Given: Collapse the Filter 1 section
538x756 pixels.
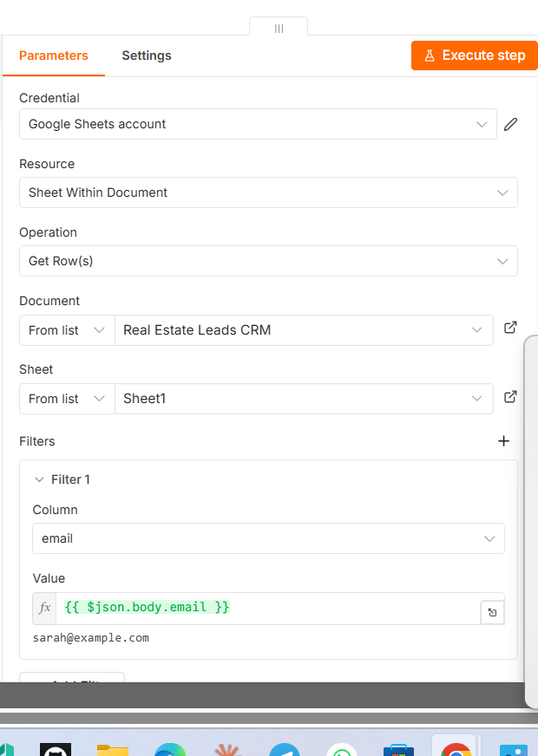Looking at the screenshot, I should coord(40,479).
